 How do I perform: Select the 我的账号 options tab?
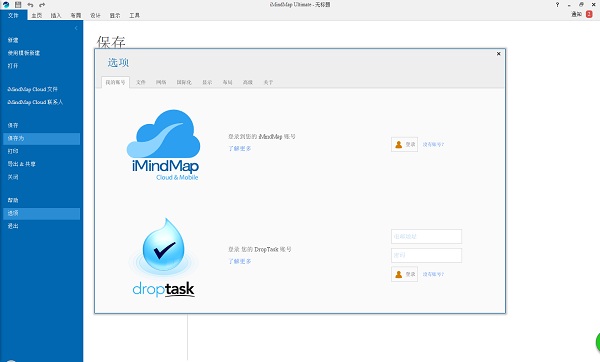tap(115, 82)
